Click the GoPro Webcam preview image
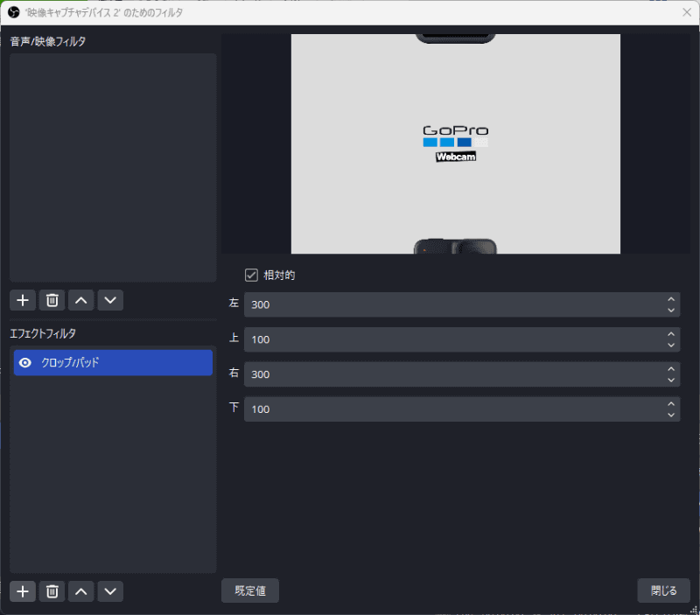The width and height of the screenshot is (700, 615). point(455,143)
